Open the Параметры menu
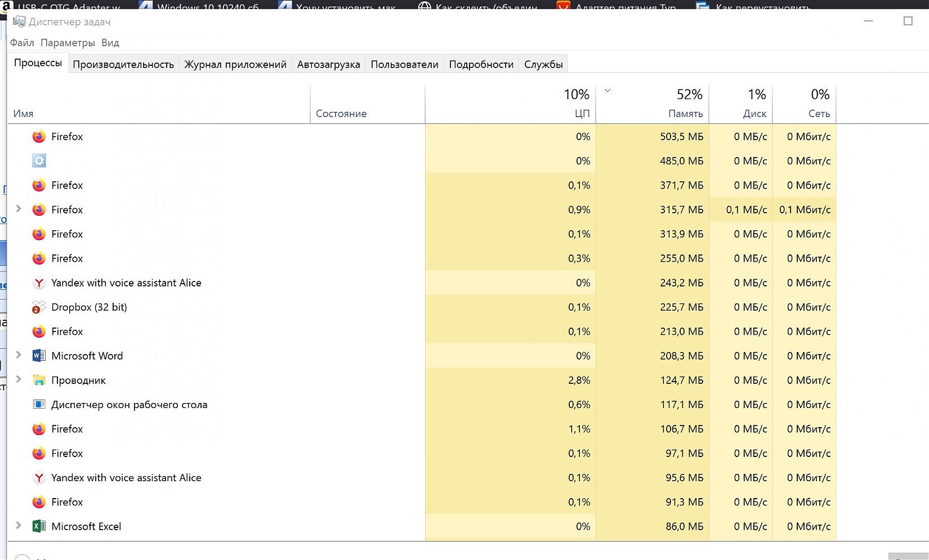Viewport: 929px width, 560px height. pyautogui.click(x=68, y=43)
